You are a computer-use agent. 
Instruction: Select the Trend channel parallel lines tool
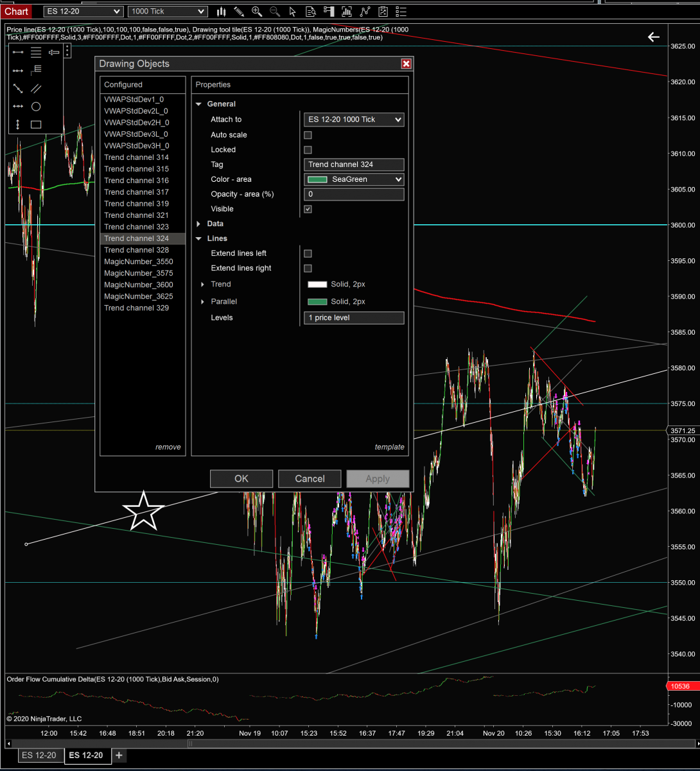(x=36, y=89)
